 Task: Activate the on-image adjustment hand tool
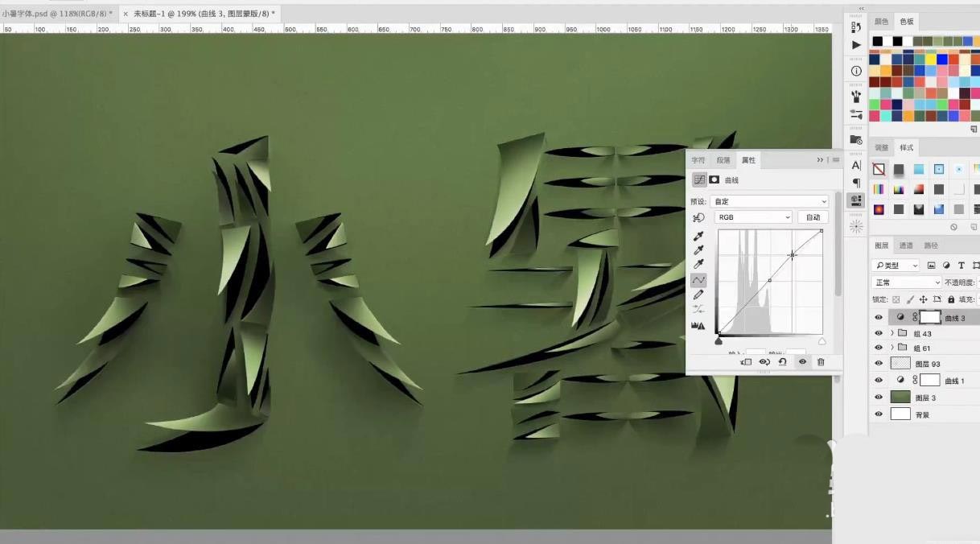(698, 217)
